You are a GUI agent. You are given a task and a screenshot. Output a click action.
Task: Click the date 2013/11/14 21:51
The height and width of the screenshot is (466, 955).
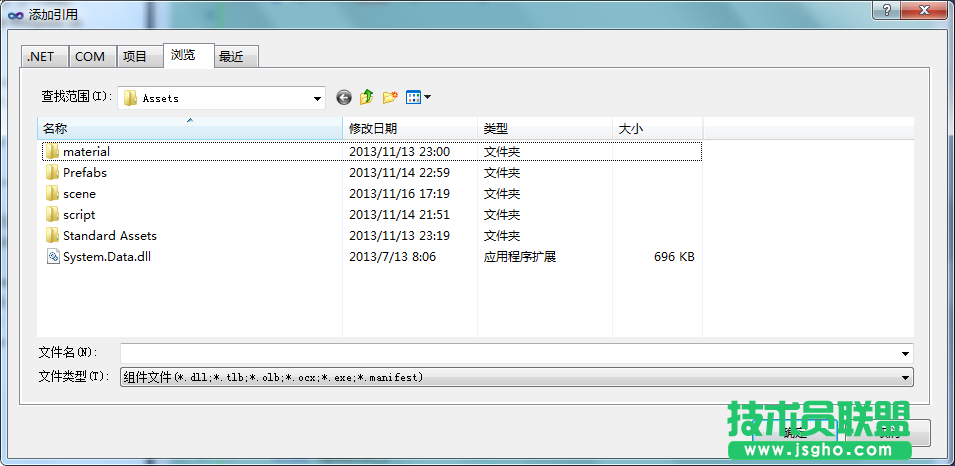(400, 214)
